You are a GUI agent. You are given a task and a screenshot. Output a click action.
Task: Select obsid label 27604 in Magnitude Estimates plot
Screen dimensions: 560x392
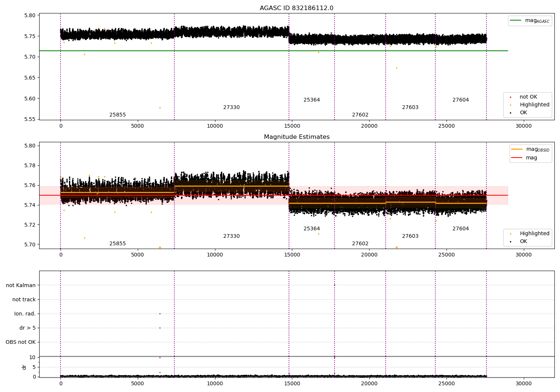461,229
